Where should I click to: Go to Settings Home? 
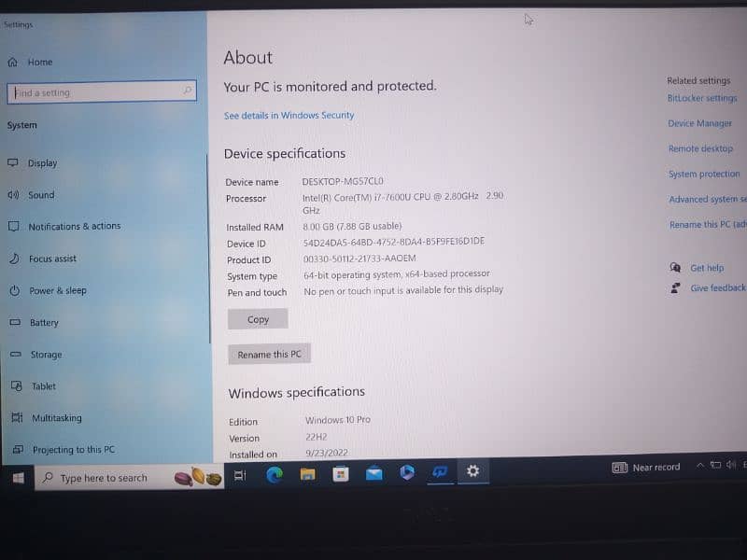coord(39,63)
